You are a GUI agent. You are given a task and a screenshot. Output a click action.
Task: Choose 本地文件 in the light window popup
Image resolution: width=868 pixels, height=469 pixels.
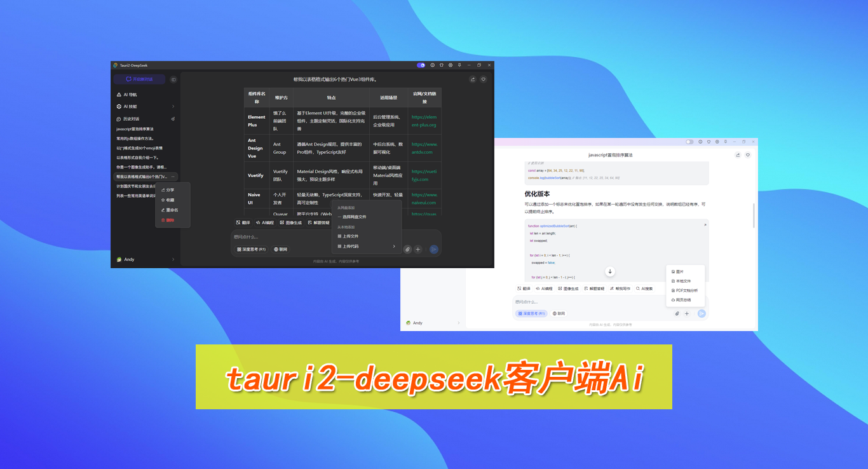(685, 281)
